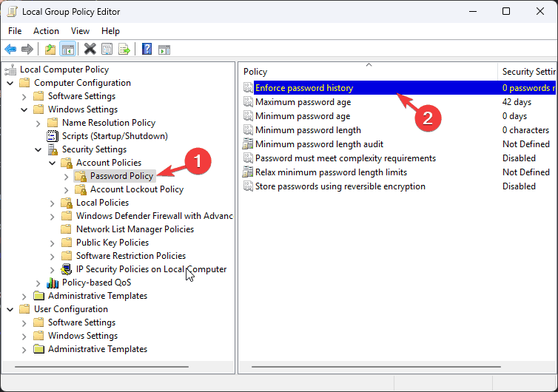Select the Minimum password length policy
This screenshot has height=392, width=558.
point(308,130)
